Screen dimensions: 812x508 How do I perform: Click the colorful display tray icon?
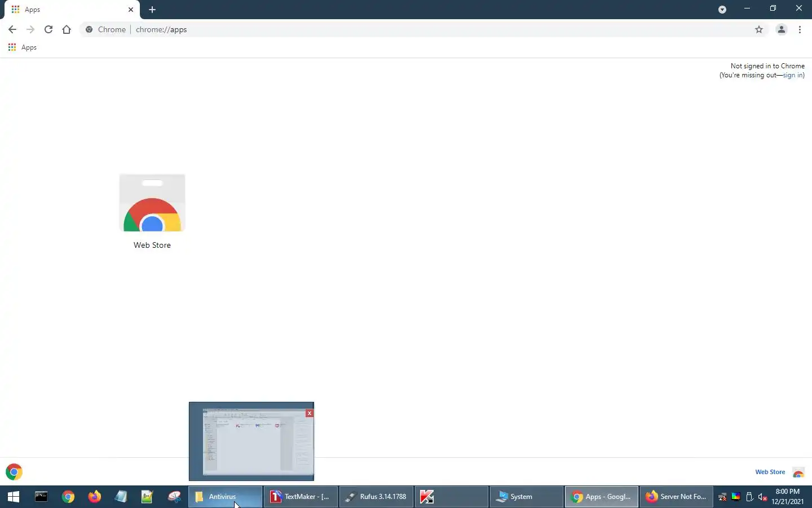(736, 497)
